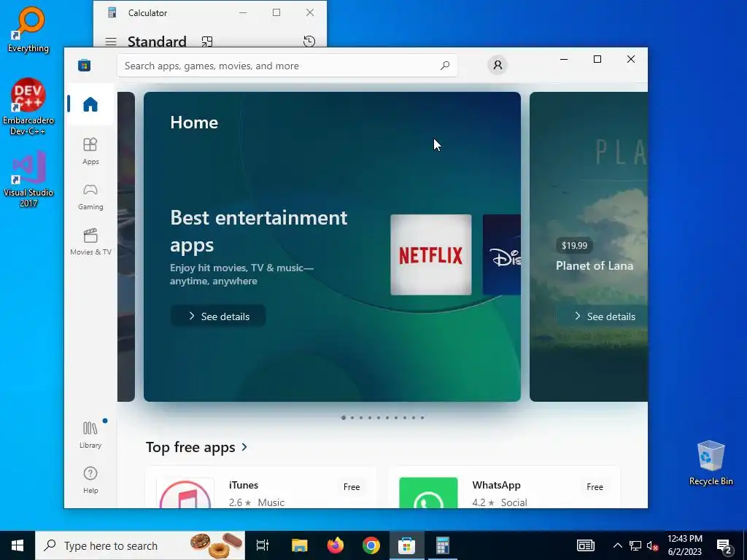
Task: Switch to Calculator taskbar icon
Action: pos(443,545)
